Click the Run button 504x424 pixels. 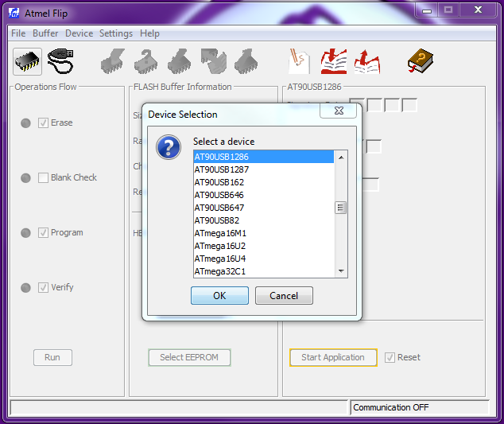point(52,357)
